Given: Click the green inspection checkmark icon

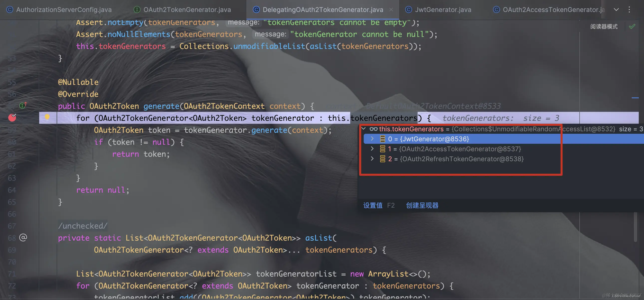Looking at the screenshot, I should pos(632,26).
